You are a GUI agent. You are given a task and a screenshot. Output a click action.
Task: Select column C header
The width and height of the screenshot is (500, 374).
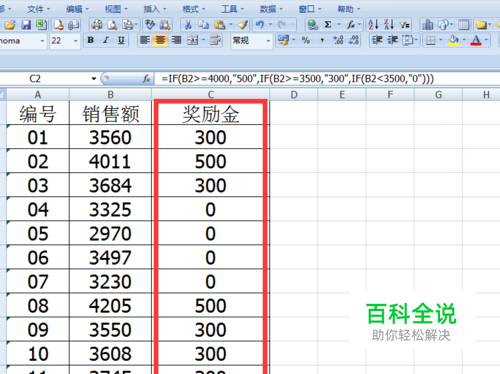click(211, 95)
